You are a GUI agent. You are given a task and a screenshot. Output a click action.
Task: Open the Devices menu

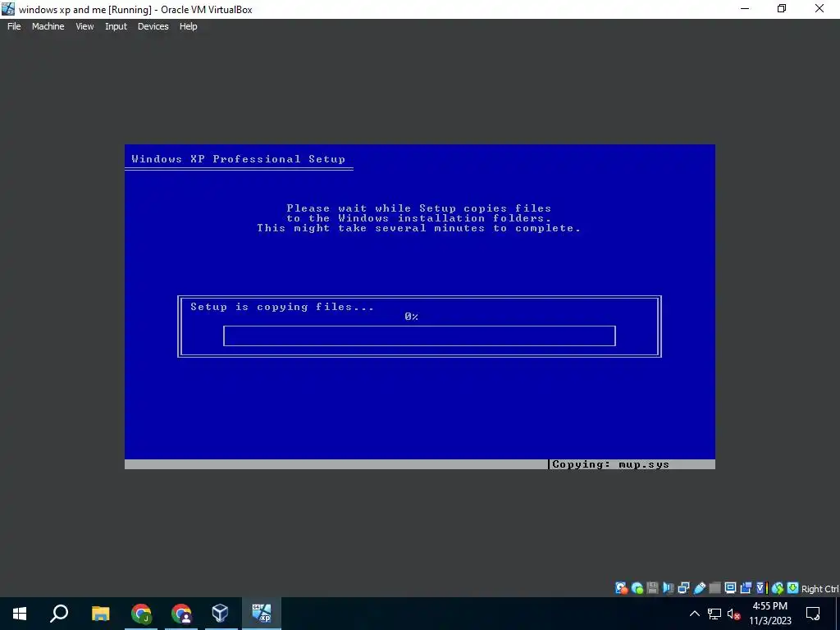tap(153, 26)
